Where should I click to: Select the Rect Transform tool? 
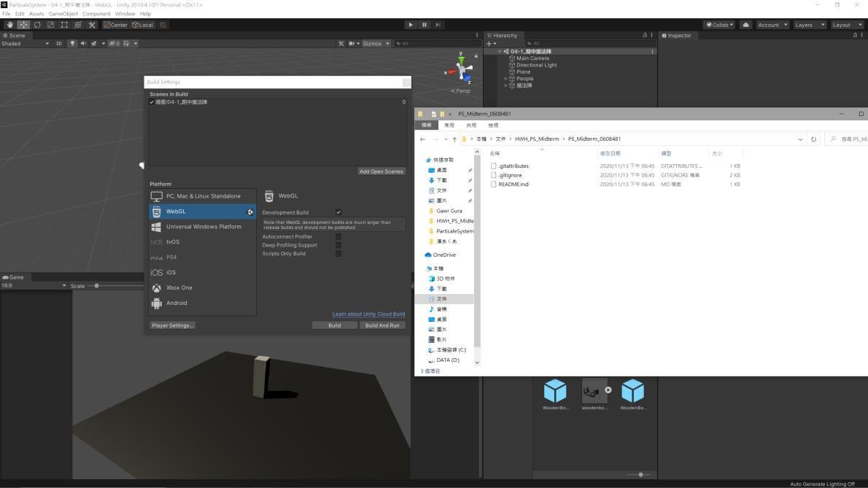[64, 24]
